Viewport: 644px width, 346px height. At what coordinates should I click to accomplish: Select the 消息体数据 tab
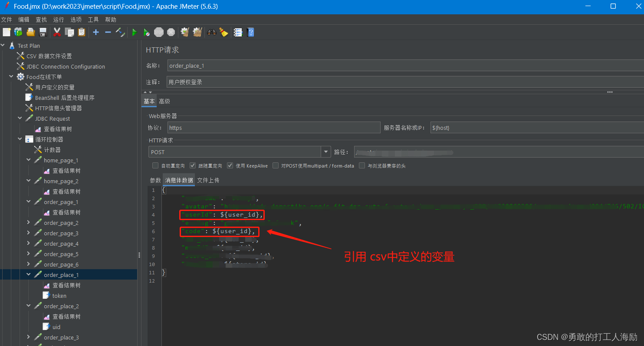click(x=179, y=180)
